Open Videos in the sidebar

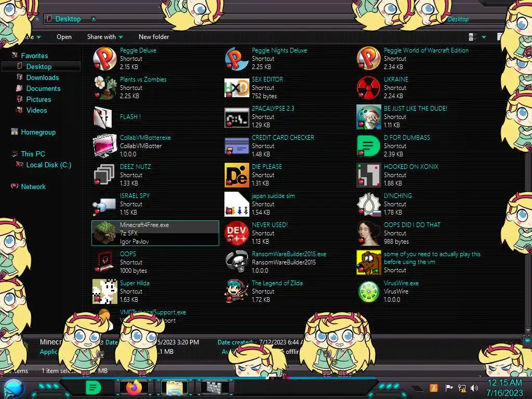coord(37,110)
